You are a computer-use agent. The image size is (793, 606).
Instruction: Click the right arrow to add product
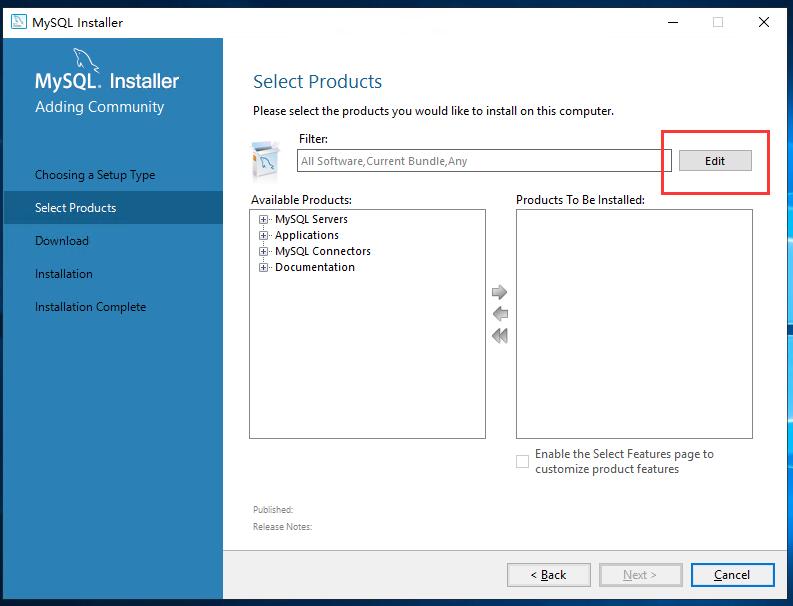tap(499, 292)
